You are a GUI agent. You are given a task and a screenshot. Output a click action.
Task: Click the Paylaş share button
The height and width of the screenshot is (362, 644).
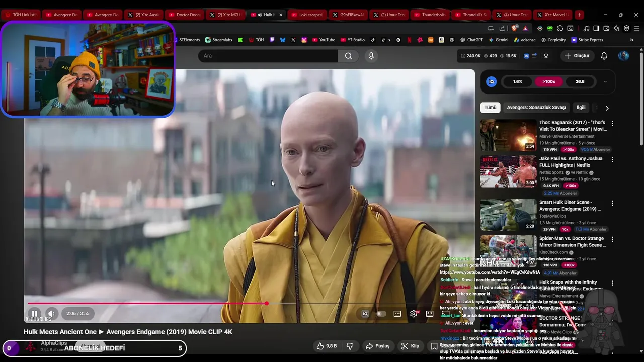pos(377,346)
